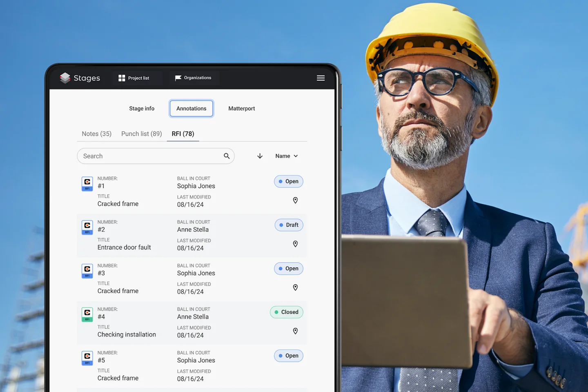The height and width of the screenshot is (392, 588).
Task: Click Sophia Jones in RFI #1 row
Action: click(196, 186)
